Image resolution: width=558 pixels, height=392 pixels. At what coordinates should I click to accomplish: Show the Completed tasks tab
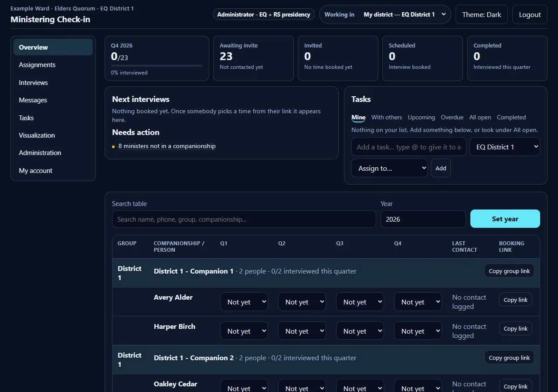coord(511,117)
